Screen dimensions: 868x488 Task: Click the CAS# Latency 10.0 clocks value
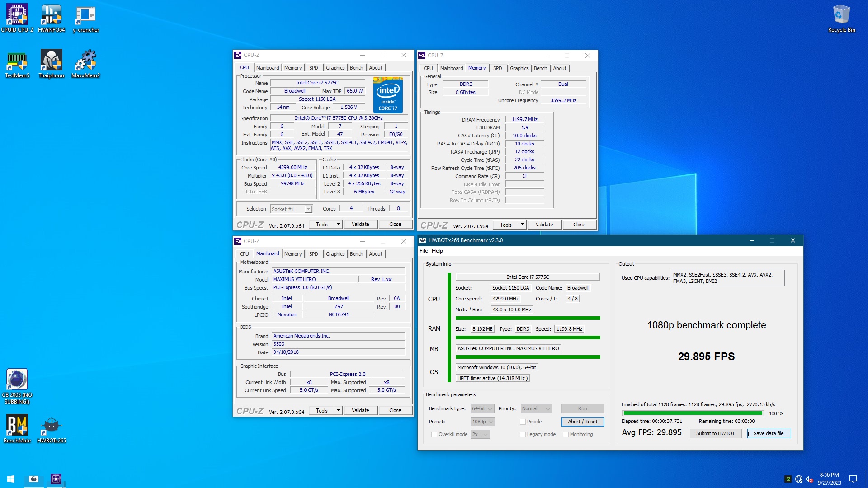524,136
